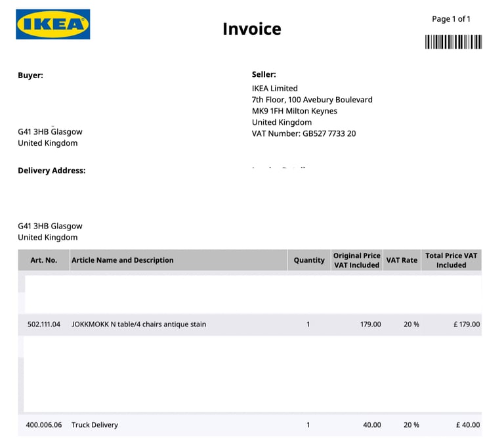Click the IKEA logo

53,24
